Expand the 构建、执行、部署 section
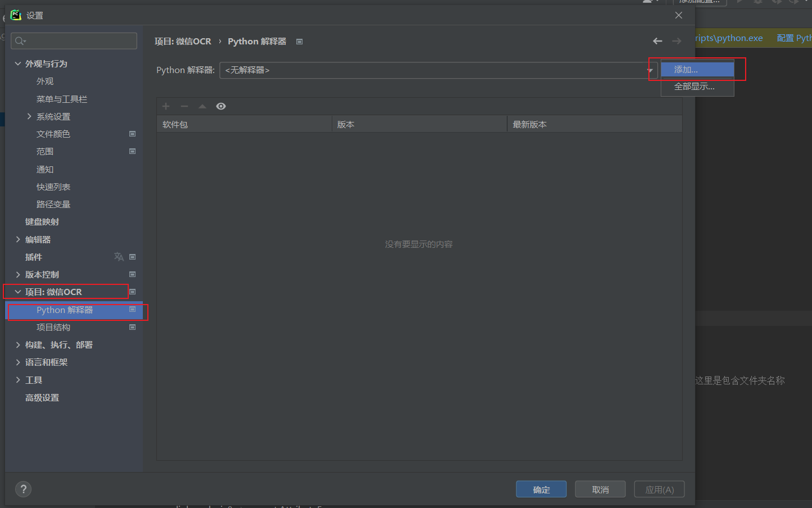This screenshot has height=508, width=812. (18, 344)
